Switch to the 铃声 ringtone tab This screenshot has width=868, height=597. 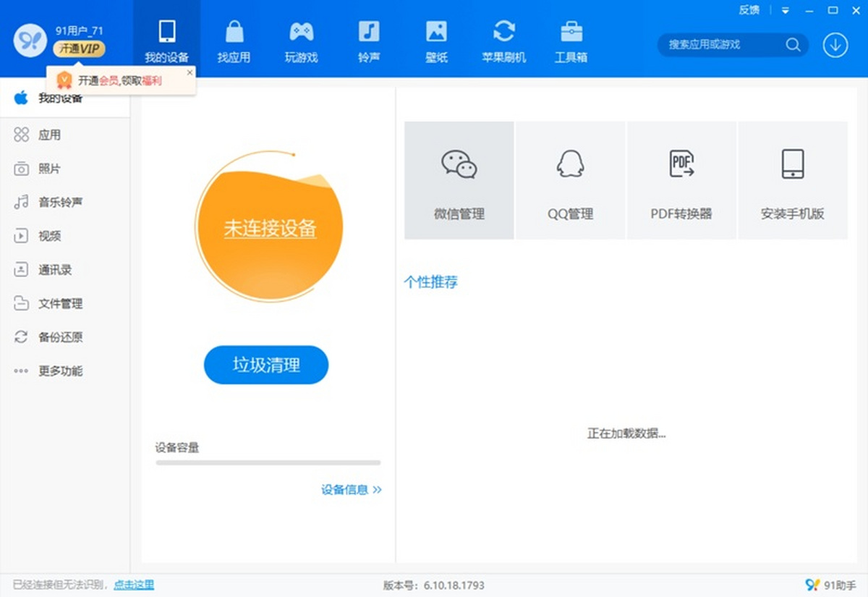click(369, 40)
